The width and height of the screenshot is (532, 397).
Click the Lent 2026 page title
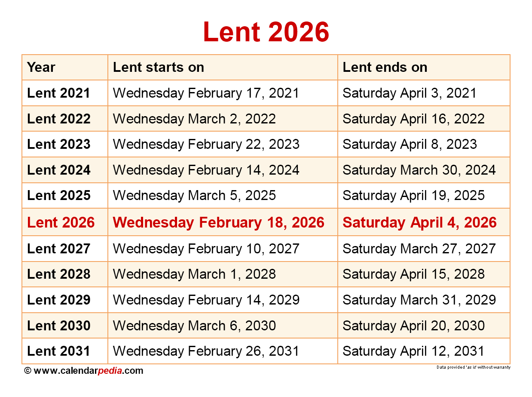266,32
